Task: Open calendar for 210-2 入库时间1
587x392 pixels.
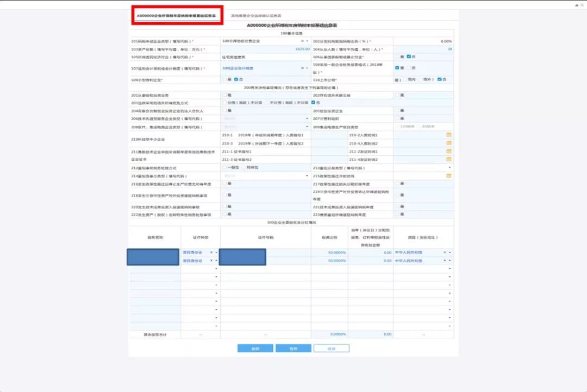Action: [449, 135]
